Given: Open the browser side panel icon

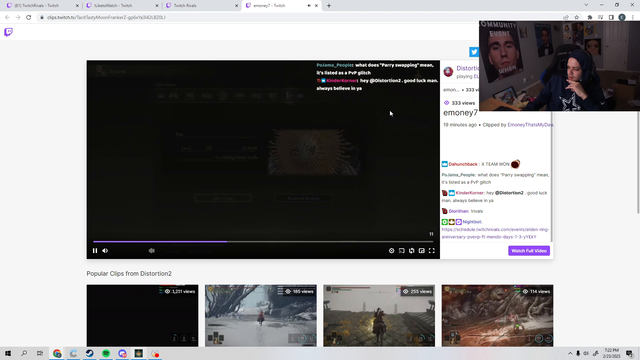Looking at the screenshot, I should click(611, 18).
